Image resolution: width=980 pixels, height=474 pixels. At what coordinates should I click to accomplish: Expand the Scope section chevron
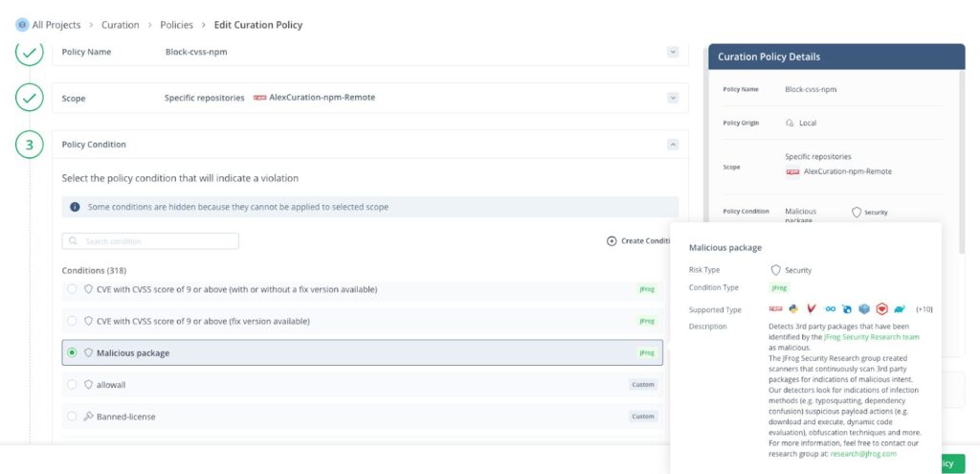pyautogui.click(x=673, y=98)
